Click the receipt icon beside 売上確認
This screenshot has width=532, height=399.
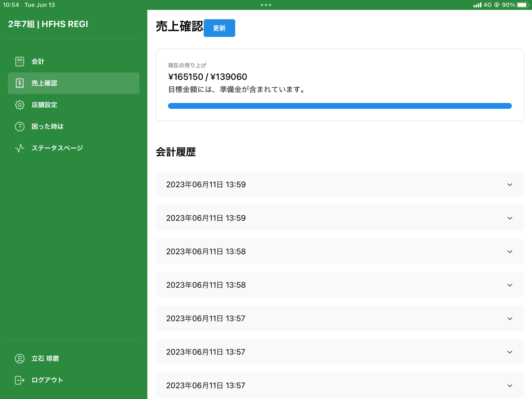pyautogui.click(x=20, y=83)
